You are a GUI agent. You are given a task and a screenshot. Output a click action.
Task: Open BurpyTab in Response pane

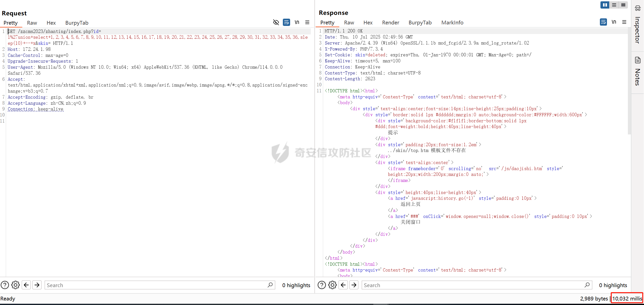coord(420,23)
